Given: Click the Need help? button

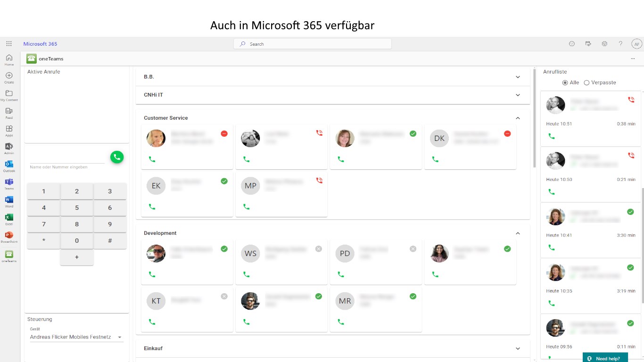Looking at the screenshot, I should point(605,358).
